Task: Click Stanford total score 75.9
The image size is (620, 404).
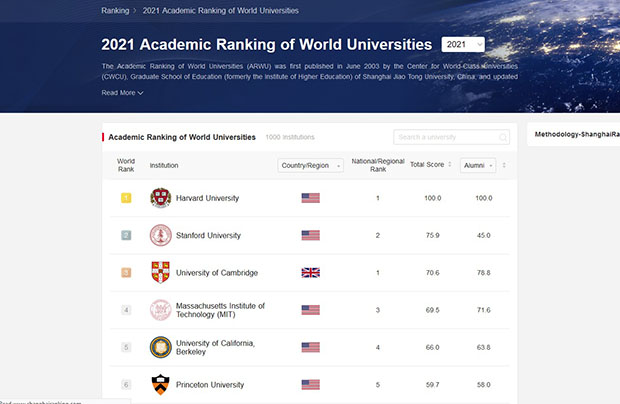Action: [x=433, y=235]
